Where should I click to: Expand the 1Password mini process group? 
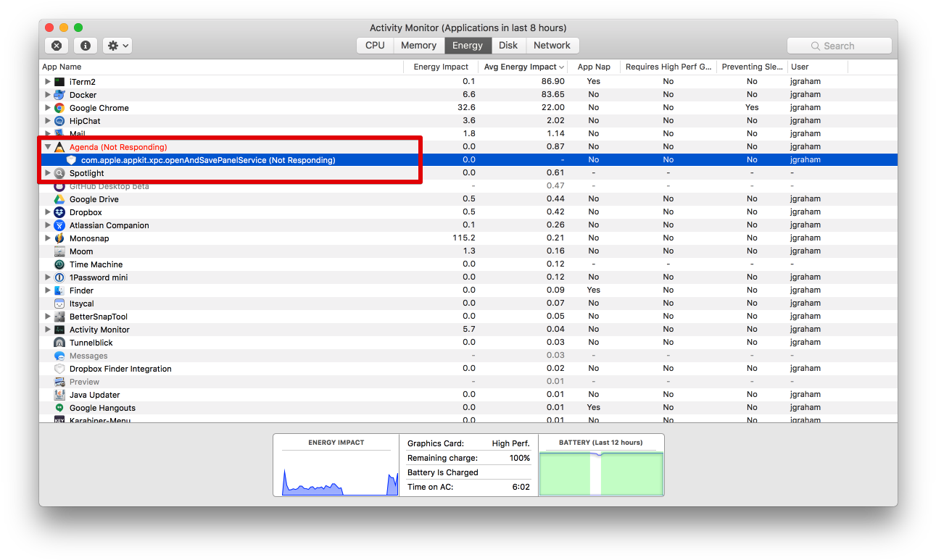pos(48,277)
